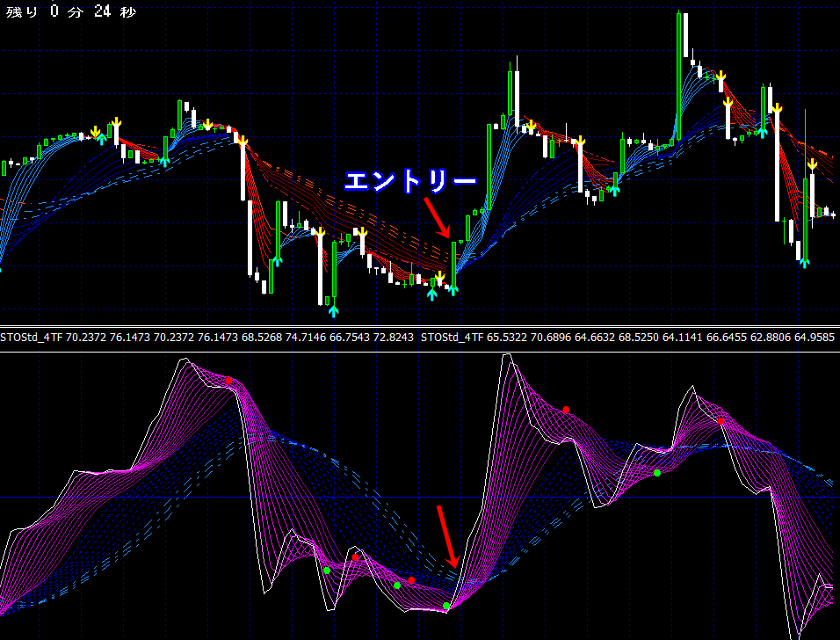
Task: Click the remaining-time countdown text 残り 0 分 24 秒
Action: coord(71,11)
